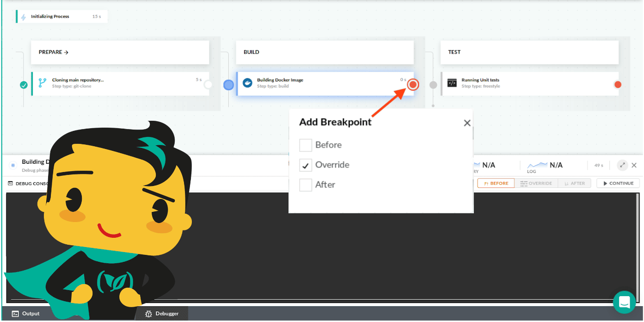Screen dimensions: 644x322
Task: Switch to the Debugger tab
Action: pyautogui.click(x=162, y=314)
